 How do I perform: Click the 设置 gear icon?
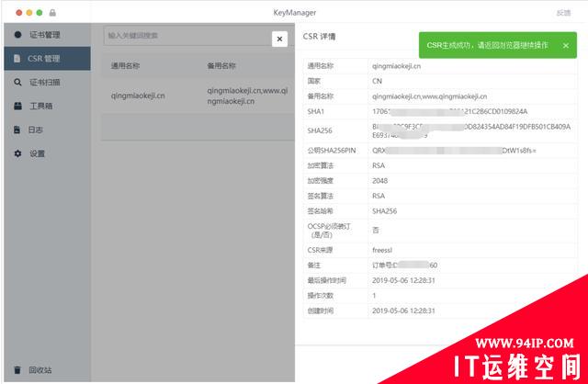pyautogui.click(x=17, y=153)
